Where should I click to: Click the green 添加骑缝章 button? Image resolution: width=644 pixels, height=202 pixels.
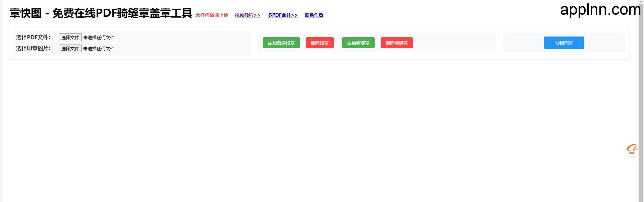358,43
